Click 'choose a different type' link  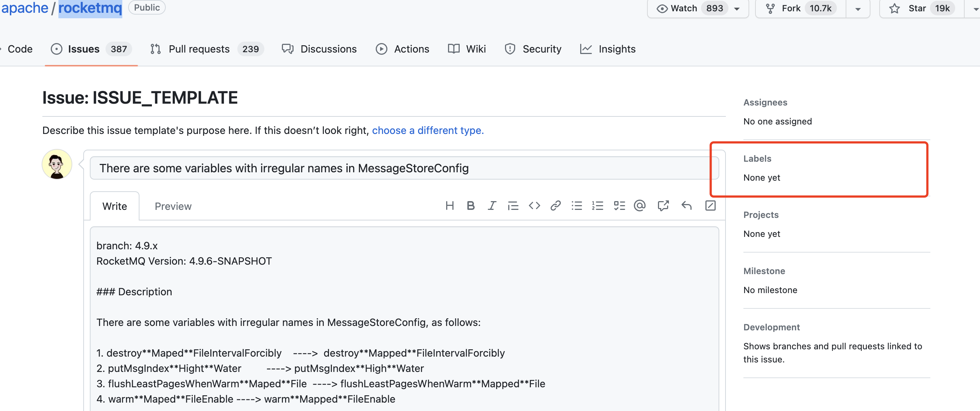click(428, 130)
